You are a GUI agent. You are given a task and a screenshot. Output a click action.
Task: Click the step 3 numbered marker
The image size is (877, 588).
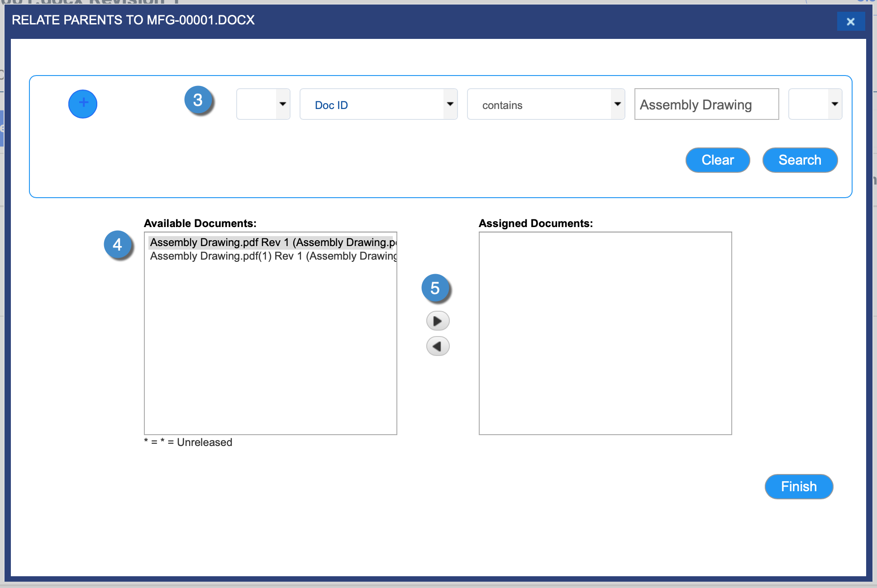[x=198, y=100]
